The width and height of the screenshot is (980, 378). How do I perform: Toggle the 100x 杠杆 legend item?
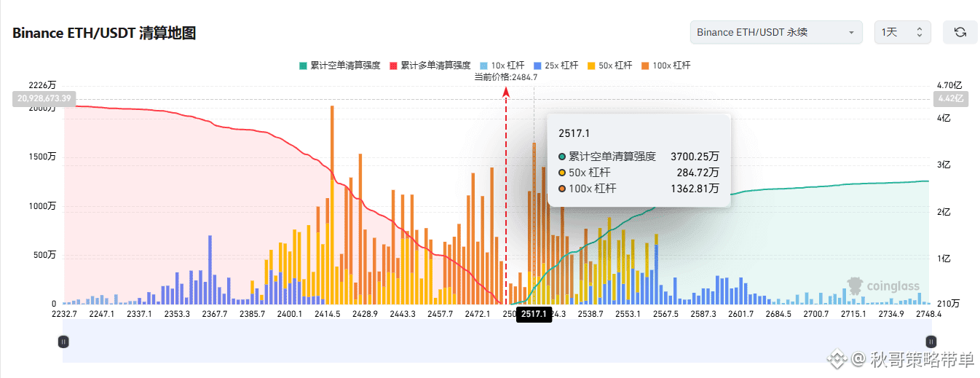click(x=665, y=66)
